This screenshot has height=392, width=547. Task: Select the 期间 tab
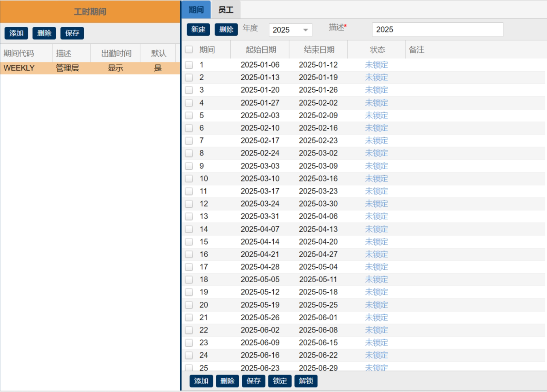pyautogui.click(x=196, y=10)
